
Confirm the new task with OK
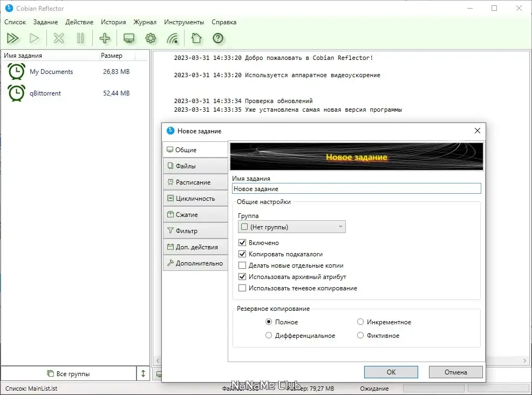tap(391, 372)
